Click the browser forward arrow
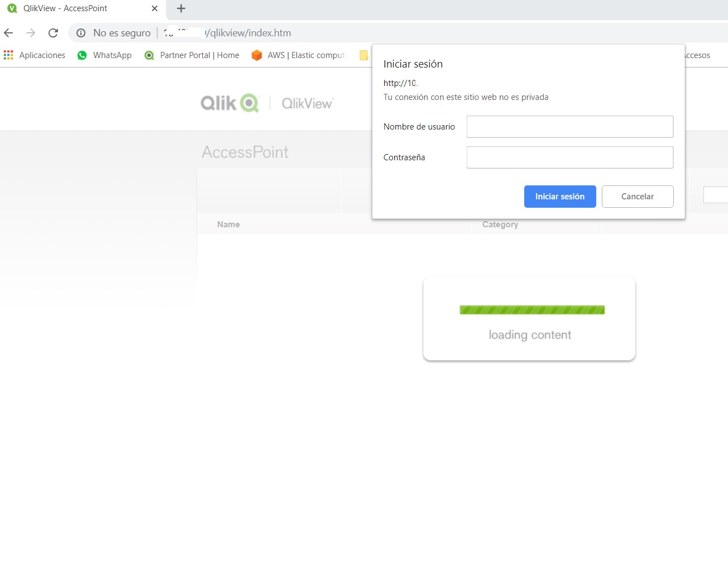Image resolution: width=728 pixels, height=588 pixels. point(31,33)
